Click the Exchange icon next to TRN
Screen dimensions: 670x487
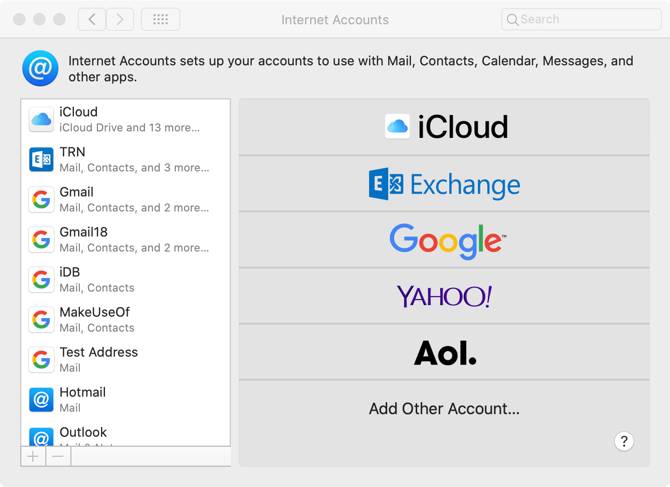click(x=41, y=159)
